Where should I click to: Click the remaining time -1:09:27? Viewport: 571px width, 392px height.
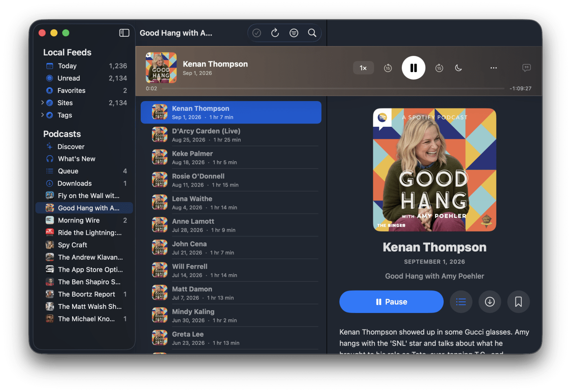coord(520,88)
